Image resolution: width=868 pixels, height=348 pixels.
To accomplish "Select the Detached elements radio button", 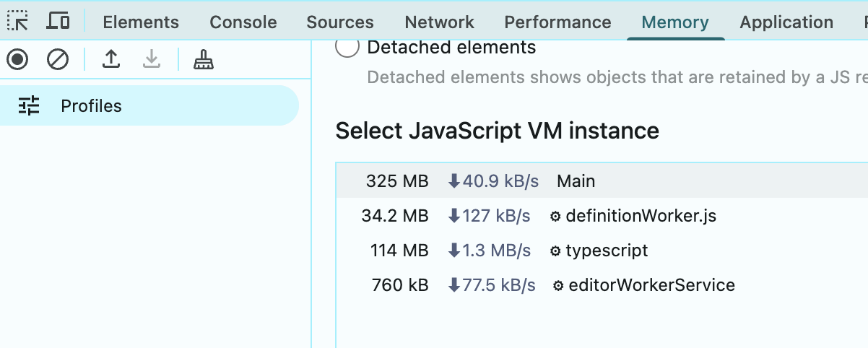I will (x=347, y=48).
